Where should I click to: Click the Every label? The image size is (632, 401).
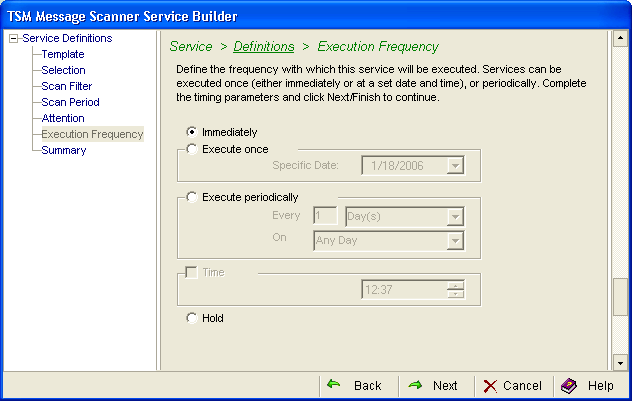point(286,215)
